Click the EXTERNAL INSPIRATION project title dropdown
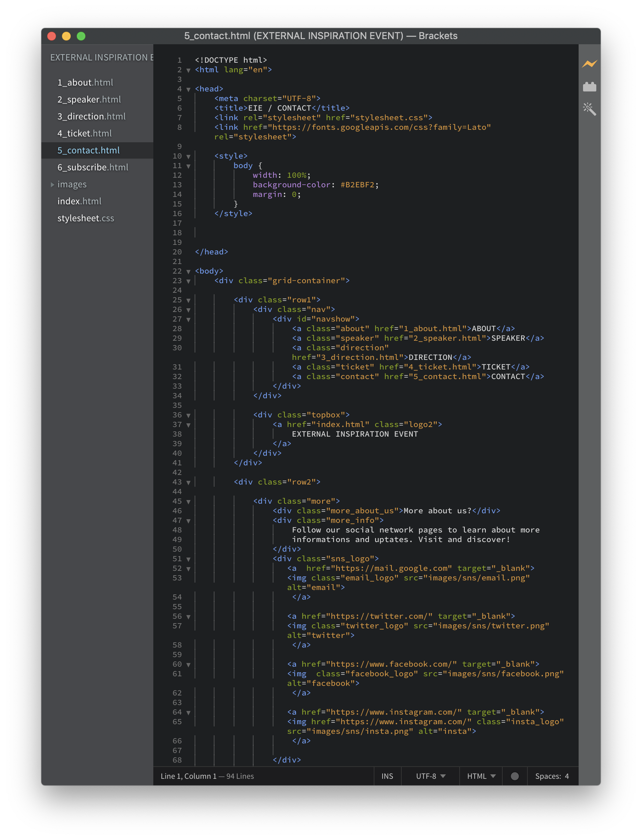The height and width of the screenshot is (840, 642). [102, 58]
